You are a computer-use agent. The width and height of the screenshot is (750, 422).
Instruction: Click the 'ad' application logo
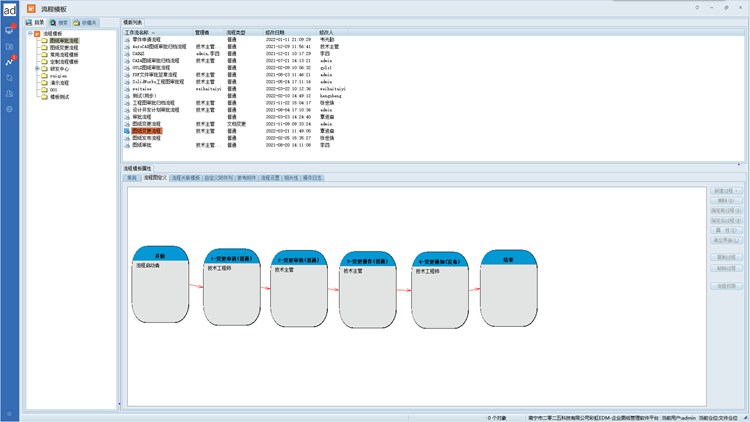click(x=9, y=9)
